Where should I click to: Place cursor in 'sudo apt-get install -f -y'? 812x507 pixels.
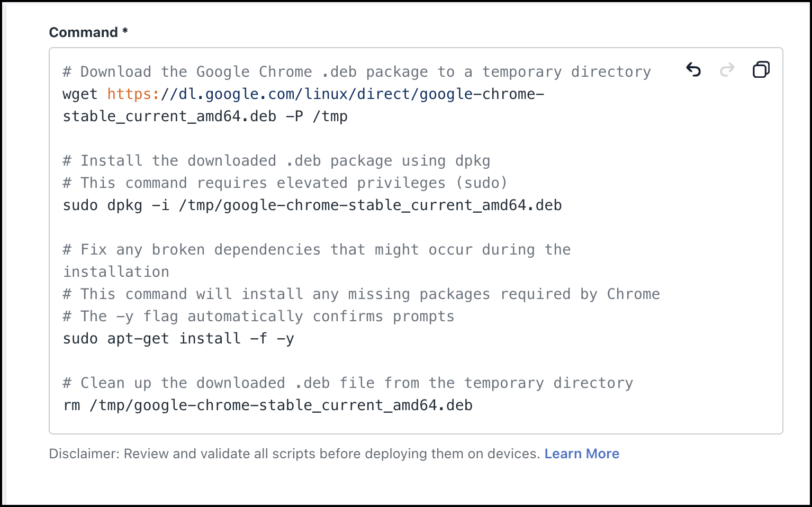click(178, 339)
